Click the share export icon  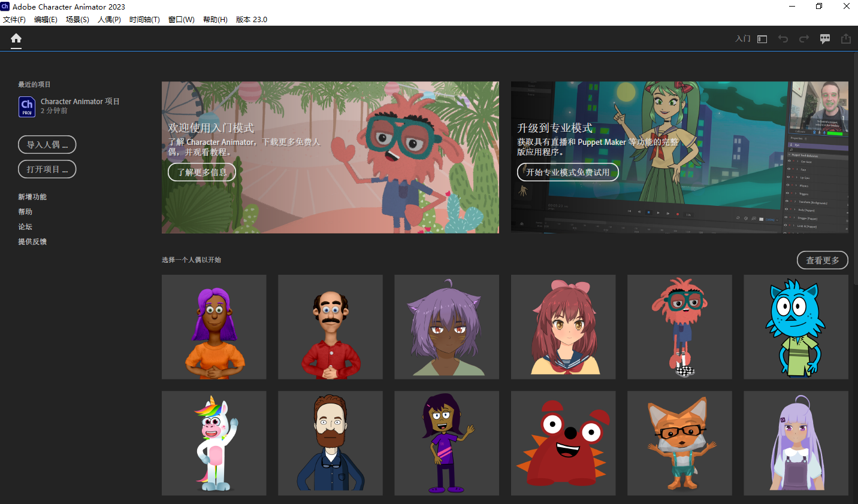coord(846,39)
